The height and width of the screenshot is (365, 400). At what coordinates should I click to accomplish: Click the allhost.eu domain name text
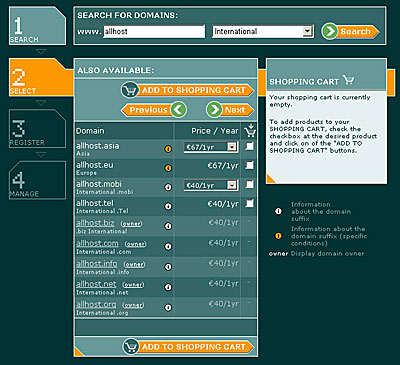[95, 165]
